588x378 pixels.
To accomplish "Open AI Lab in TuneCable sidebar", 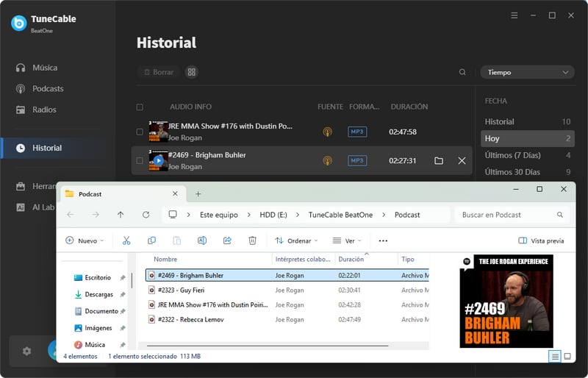I will [x=35, y=207].
